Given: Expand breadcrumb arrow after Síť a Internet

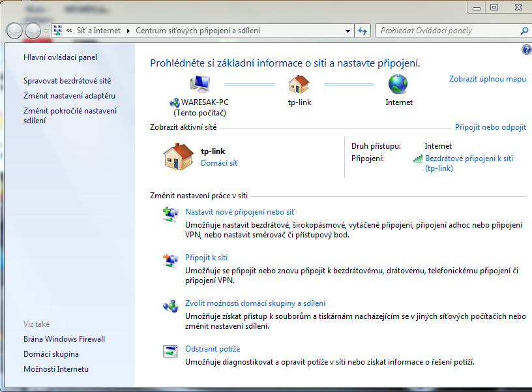Looking at the screenshot, I should (128, 31).
